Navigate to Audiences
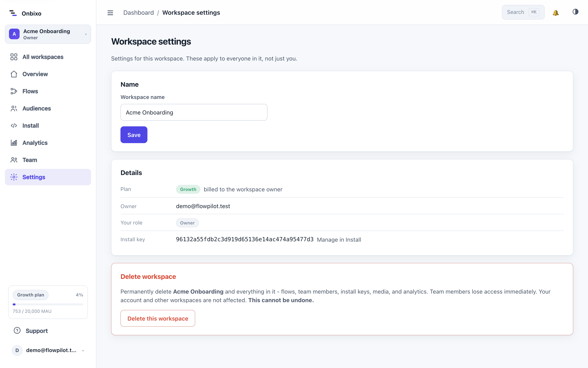 (48, 109)
